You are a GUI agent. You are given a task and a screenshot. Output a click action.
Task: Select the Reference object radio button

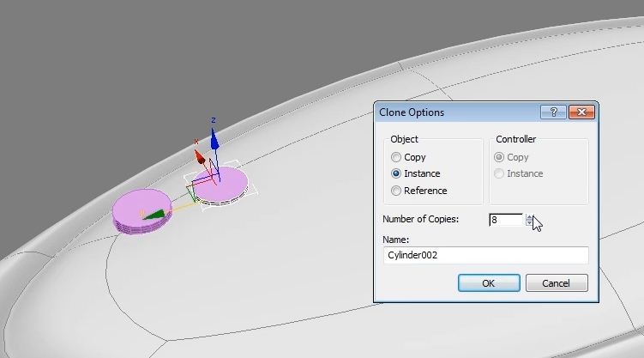point(396,191)
